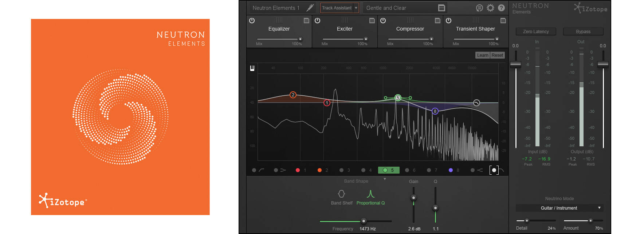
Task: Click the Compressor Mix slider handle
Action: pos(431,39)
